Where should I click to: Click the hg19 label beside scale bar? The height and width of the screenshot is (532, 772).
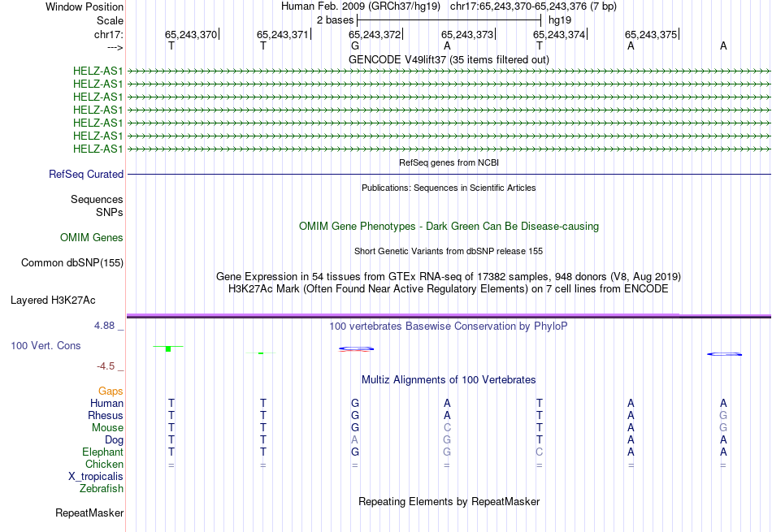[560, 20]
